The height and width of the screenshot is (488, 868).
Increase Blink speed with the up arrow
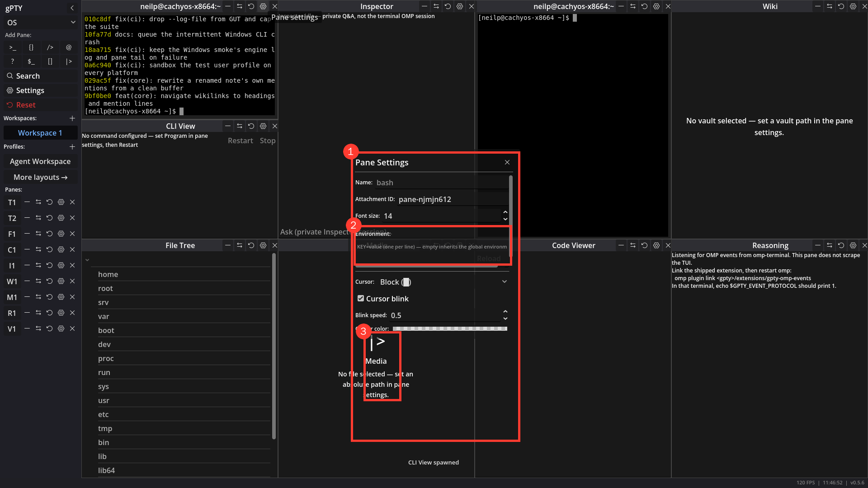(x=505, y=312)
